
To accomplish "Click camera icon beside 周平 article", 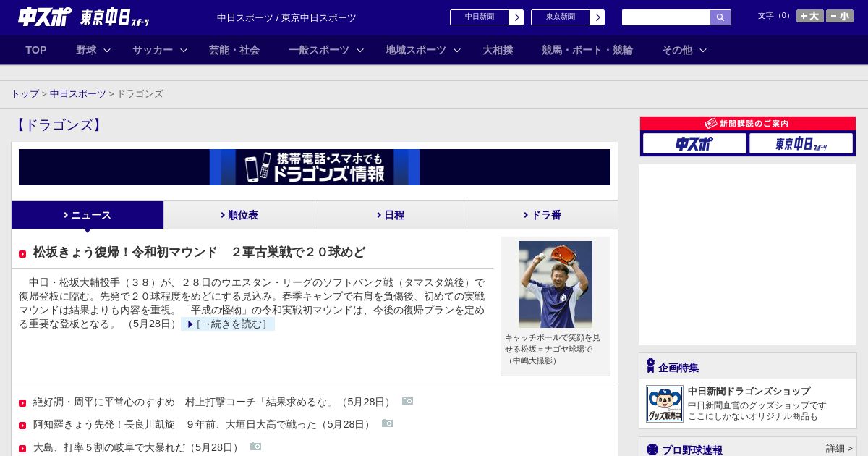I will click(408, 401).
